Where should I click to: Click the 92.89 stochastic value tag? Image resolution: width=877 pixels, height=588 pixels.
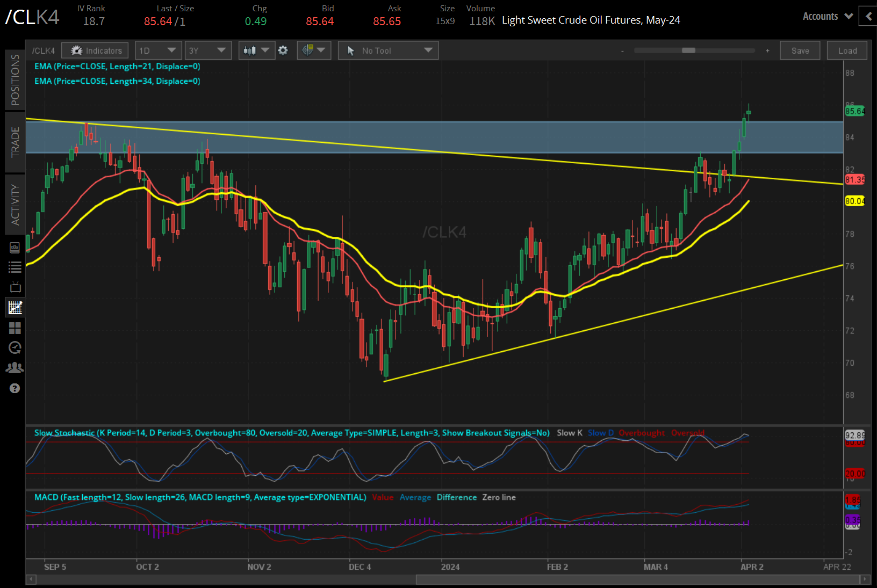pos(855,435)
